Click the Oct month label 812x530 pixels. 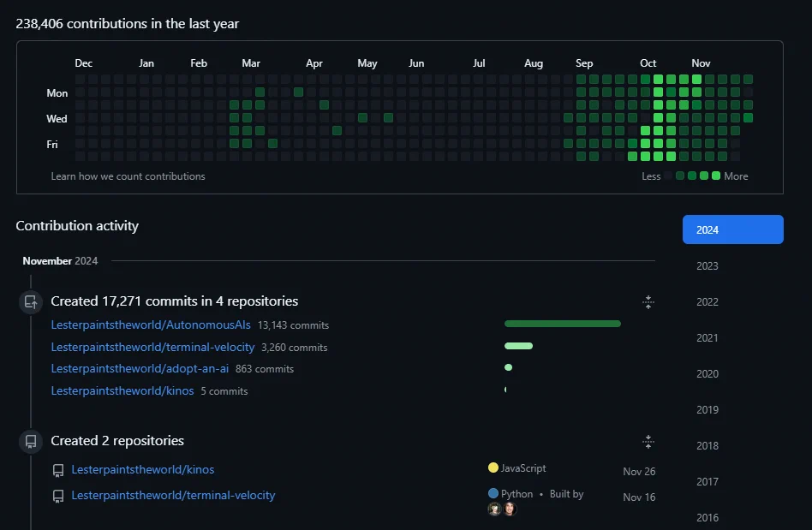pos(648,63)
